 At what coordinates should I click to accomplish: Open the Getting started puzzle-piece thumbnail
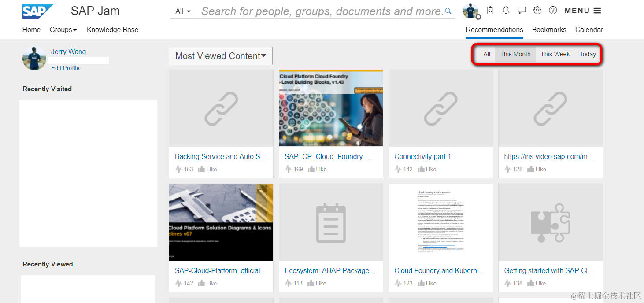[551, 222]
